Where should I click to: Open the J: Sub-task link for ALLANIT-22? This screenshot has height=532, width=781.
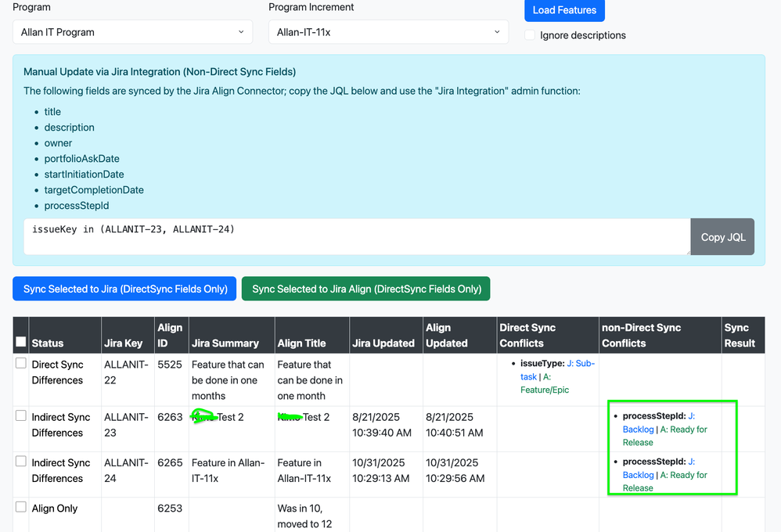click(579, 365)
